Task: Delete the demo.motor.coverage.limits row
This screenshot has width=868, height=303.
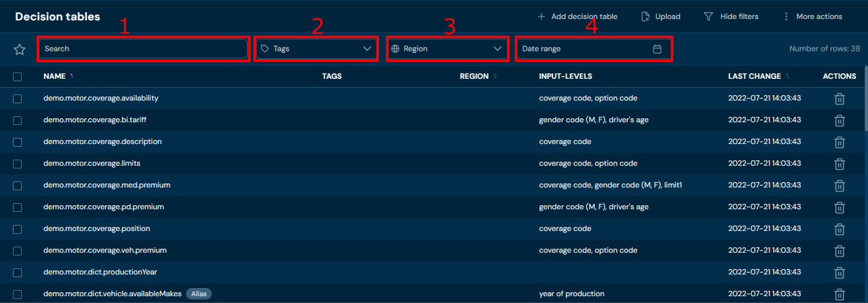Action: [839, 164]
